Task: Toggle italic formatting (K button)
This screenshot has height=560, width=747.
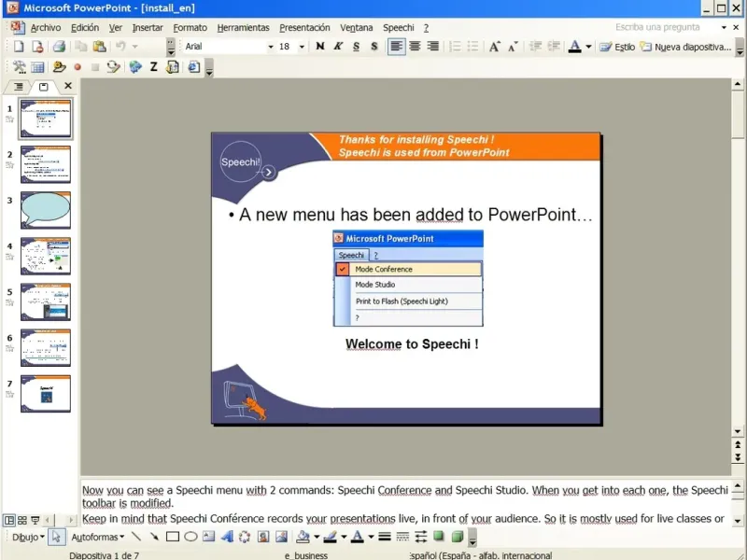Action: pyautogui.click(x=338, y=46)
